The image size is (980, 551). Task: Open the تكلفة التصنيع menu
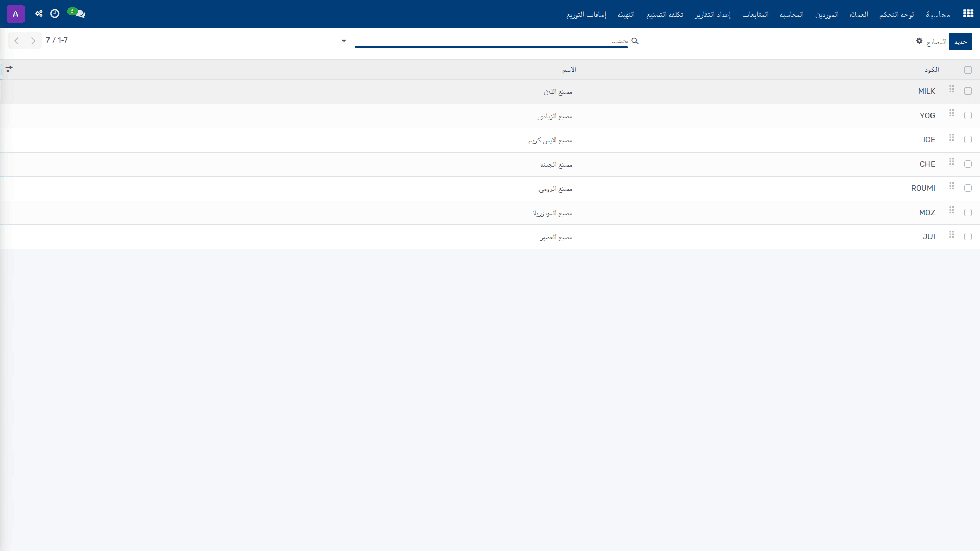pyautogui.click(x=665, y=14)
